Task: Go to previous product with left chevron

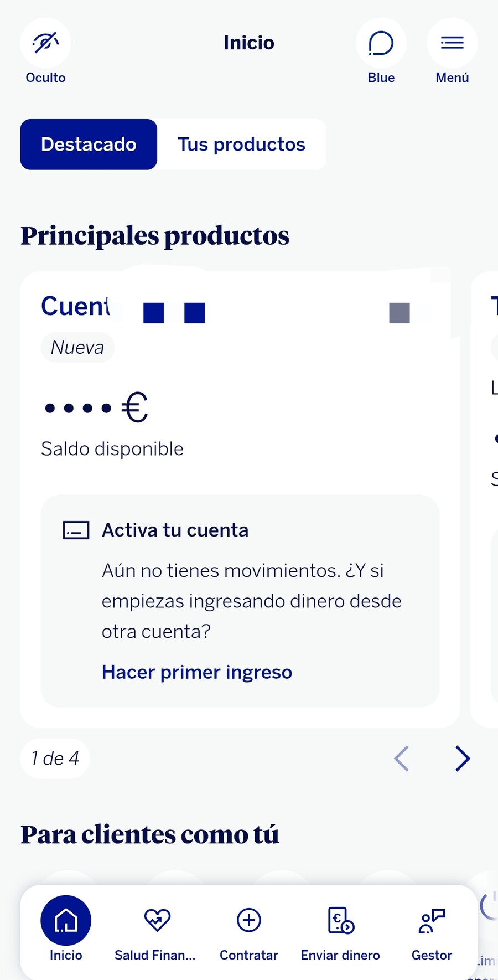Action: [x=401, y=759]
